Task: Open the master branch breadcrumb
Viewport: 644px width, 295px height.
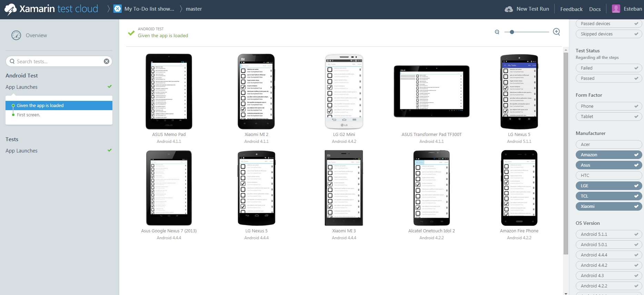Action: point(194,9)
